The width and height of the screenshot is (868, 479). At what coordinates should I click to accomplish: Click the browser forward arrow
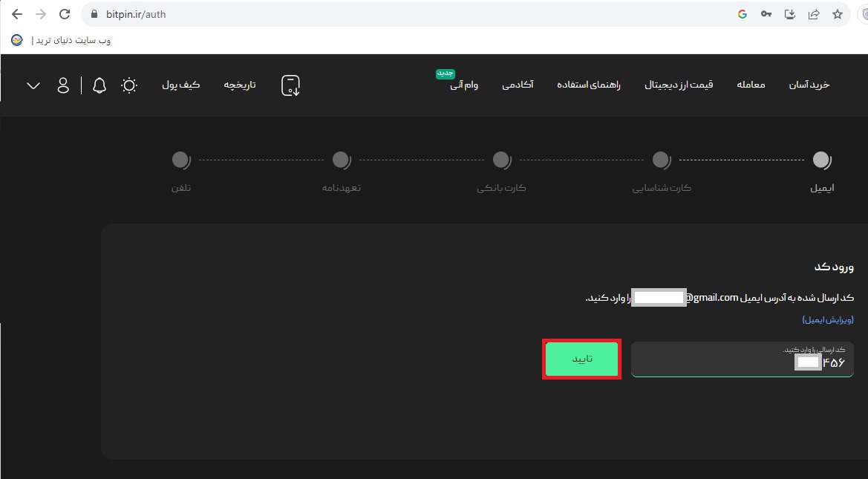(40, 14)
